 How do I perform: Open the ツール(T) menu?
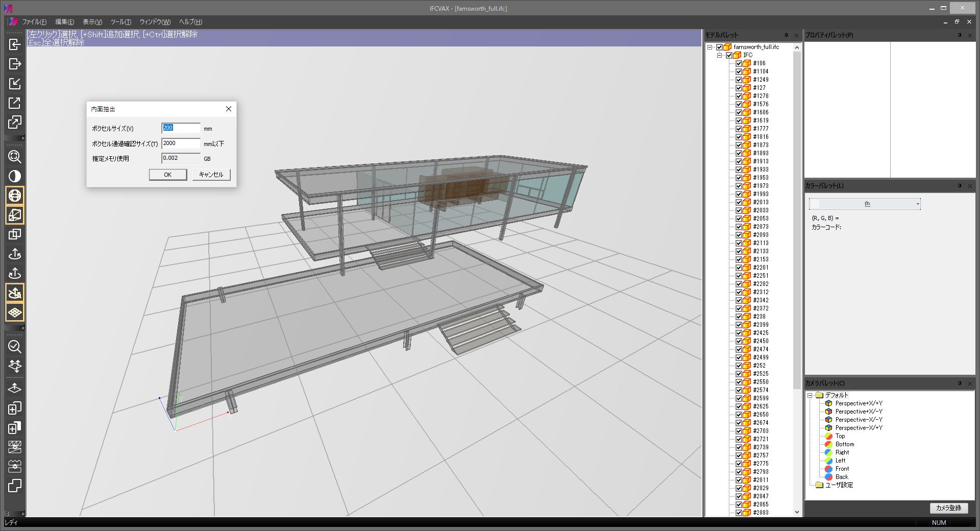tap(120, 22)
